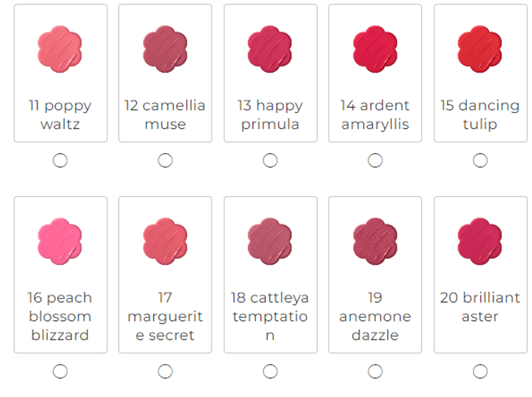Click the dancing tulip flower swatch
This screenshot has width=532, height=397.
[480, 49]
